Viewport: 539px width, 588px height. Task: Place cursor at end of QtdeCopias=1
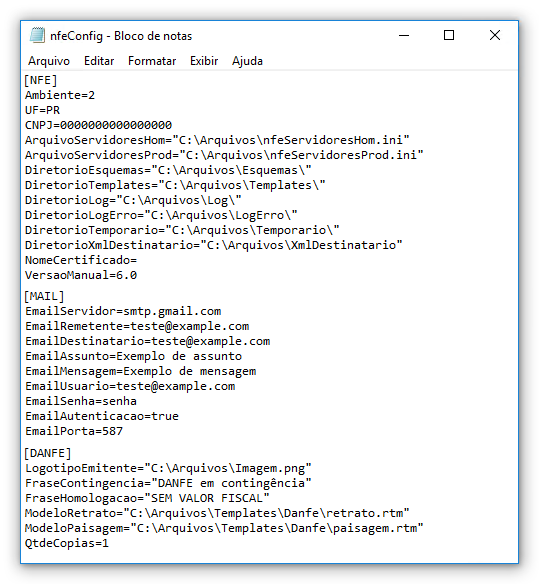tap(109, 543)
